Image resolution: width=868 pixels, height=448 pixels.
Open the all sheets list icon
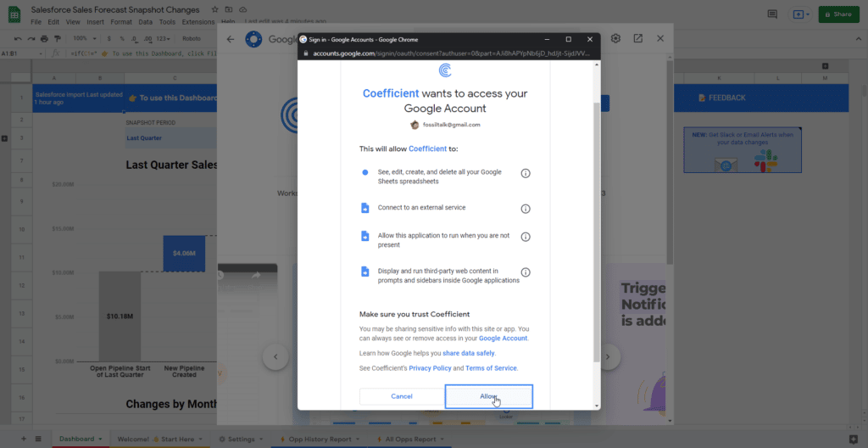[38, 439]
